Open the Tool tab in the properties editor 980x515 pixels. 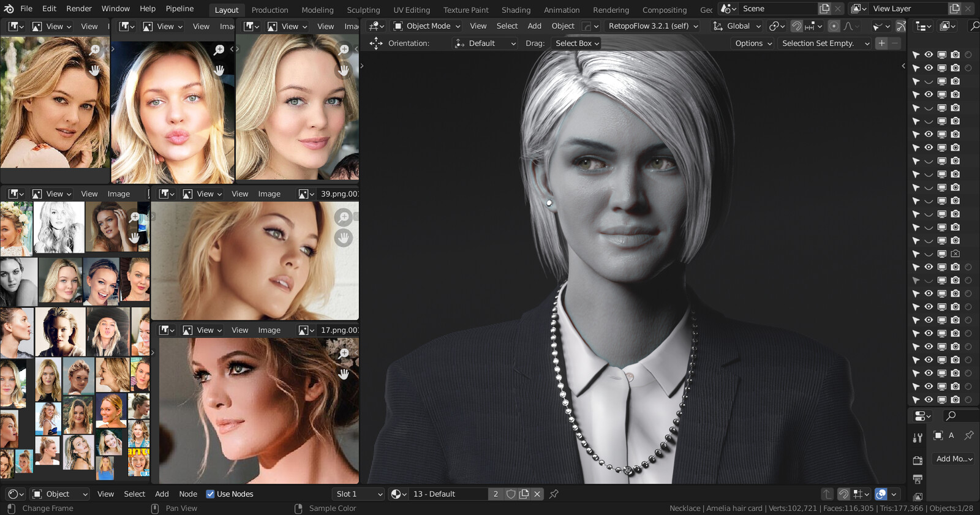point(918,437)
